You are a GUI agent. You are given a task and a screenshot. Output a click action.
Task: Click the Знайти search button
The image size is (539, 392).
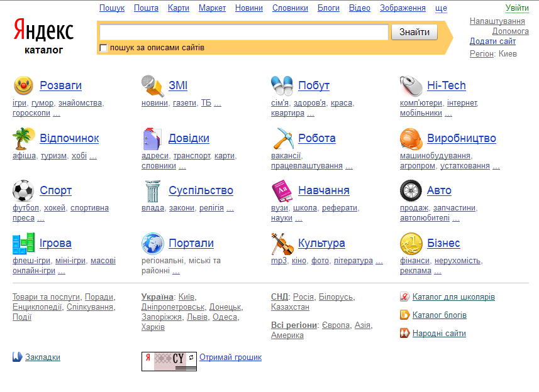coord(414,32)
